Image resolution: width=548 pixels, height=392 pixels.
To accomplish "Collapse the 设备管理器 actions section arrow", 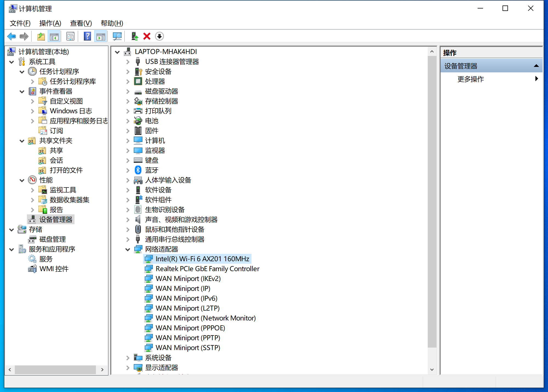I will click(x=536, y=66).
